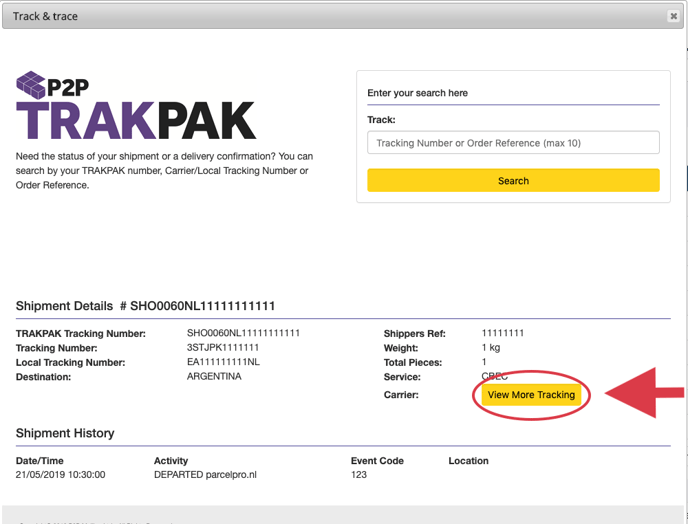
Task: Open View More Tracking
Action: [531, 395]
